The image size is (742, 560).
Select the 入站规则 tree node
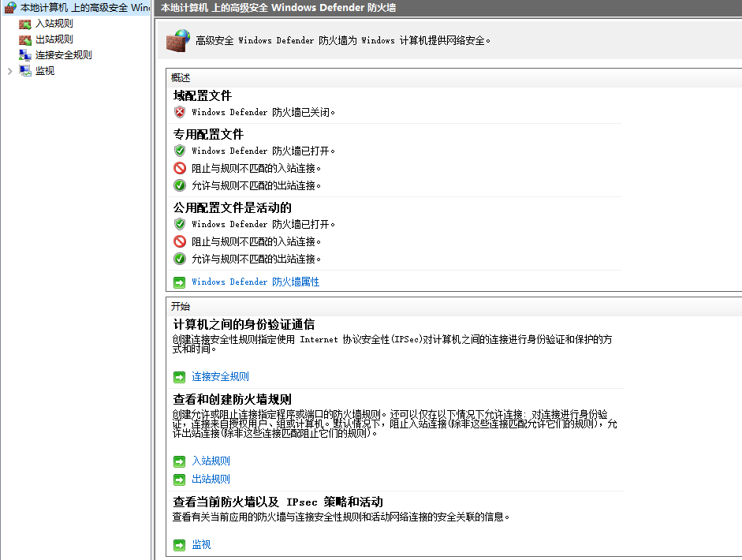click(x=54, y=24)
